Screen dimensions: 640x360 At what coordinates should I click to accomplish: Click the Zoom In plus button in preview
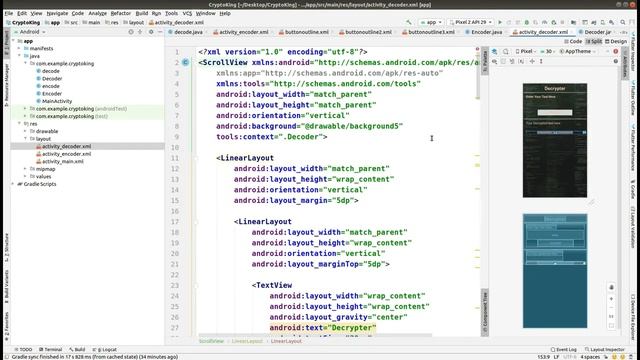pos(611,299)
